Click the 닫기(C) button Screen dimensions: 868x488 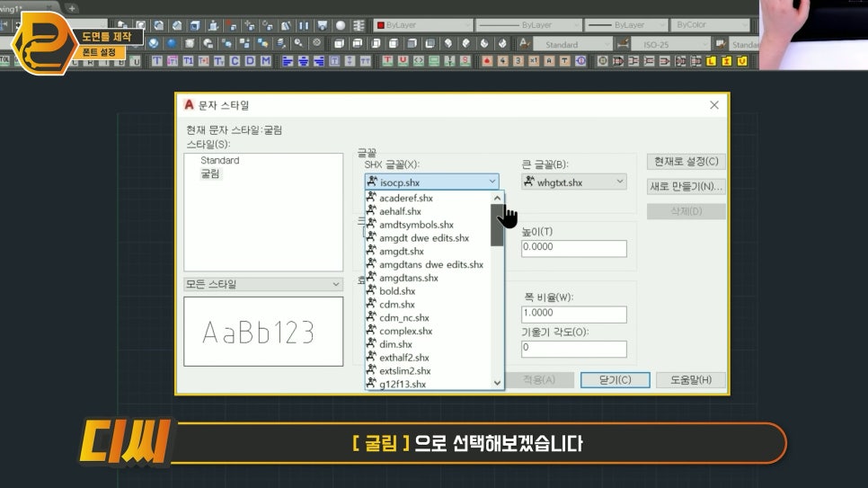tap(615, 379)
